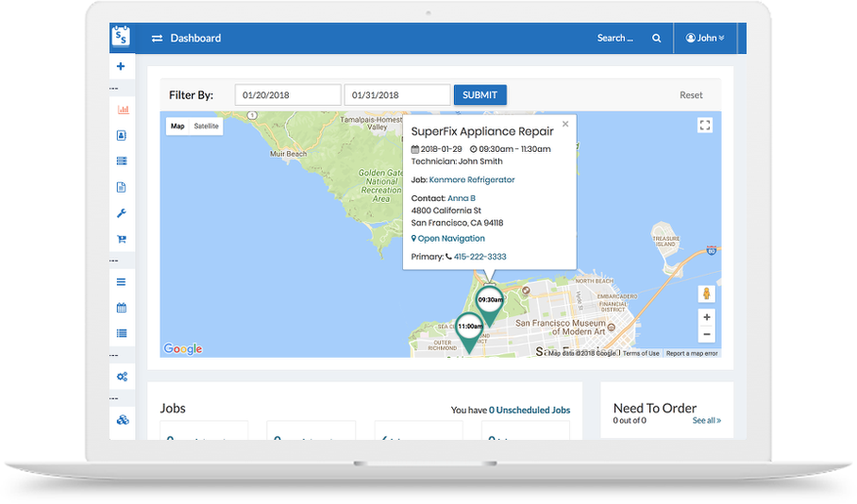Screen dimensions: 857x504
Task: Zoom out on the map with the minus button
Action: (x=707, y=334)
